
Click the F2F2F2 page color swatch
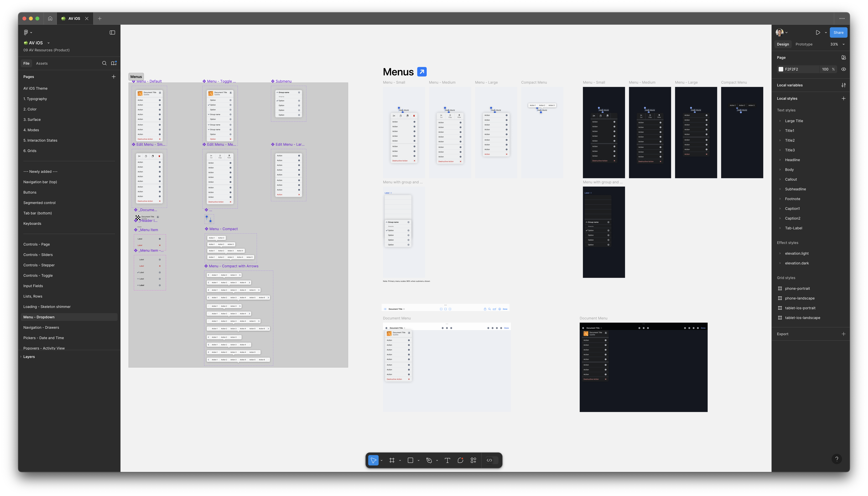tap(780, 69)
